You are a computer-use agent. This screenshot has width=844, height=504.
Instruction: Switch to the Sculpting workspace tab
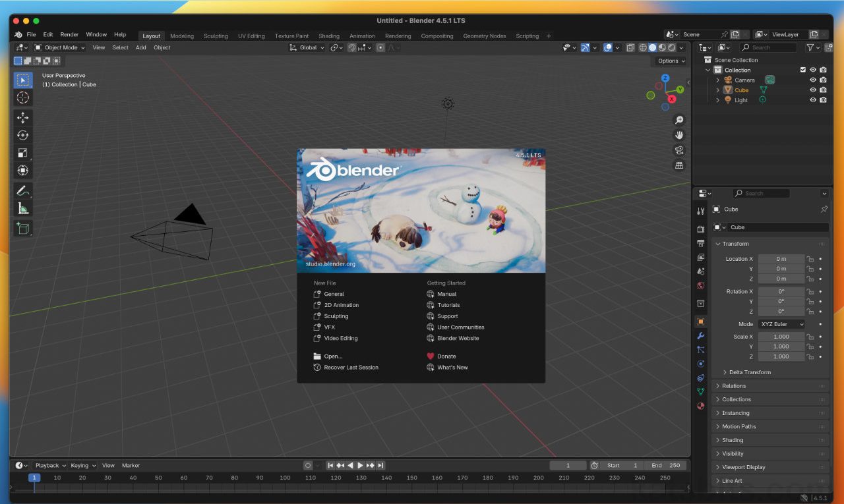[216, 36]
